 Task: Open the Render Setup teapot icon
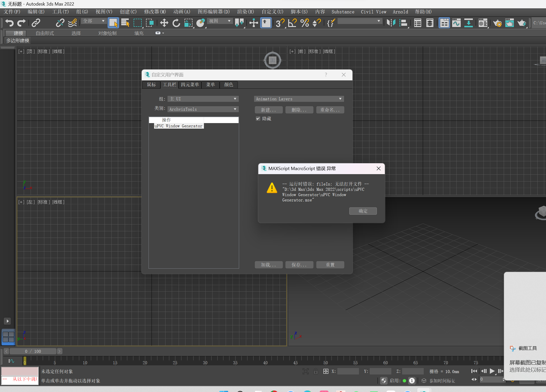click(497, 23)
